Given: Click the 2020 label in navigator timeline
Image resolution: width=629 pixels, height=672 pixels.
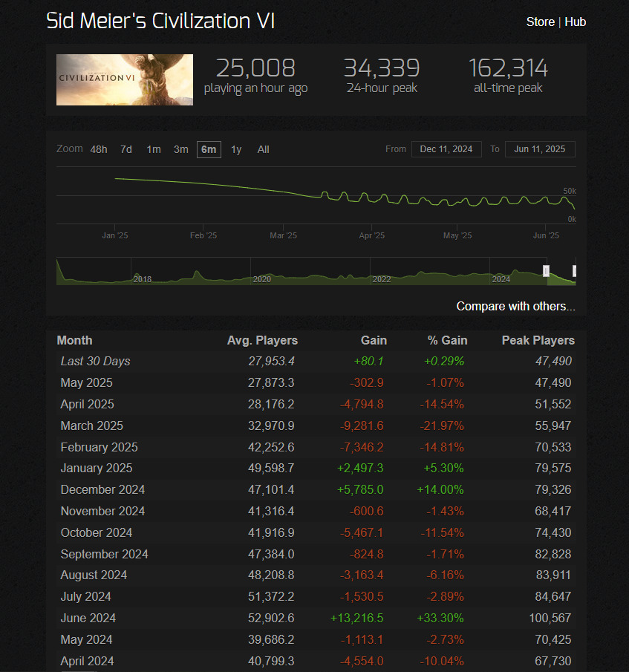Looking at the screenshot, I should (x=262, y=279).
